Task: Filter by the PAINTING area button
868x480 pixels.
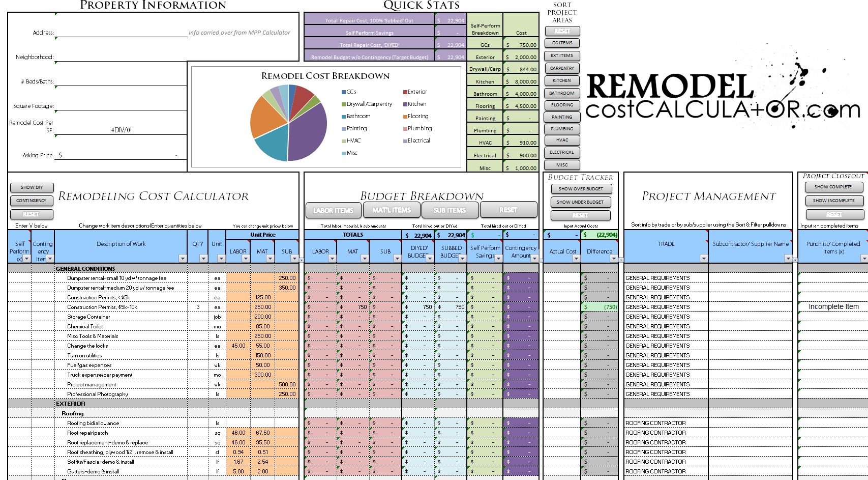Action: (562, 117)
